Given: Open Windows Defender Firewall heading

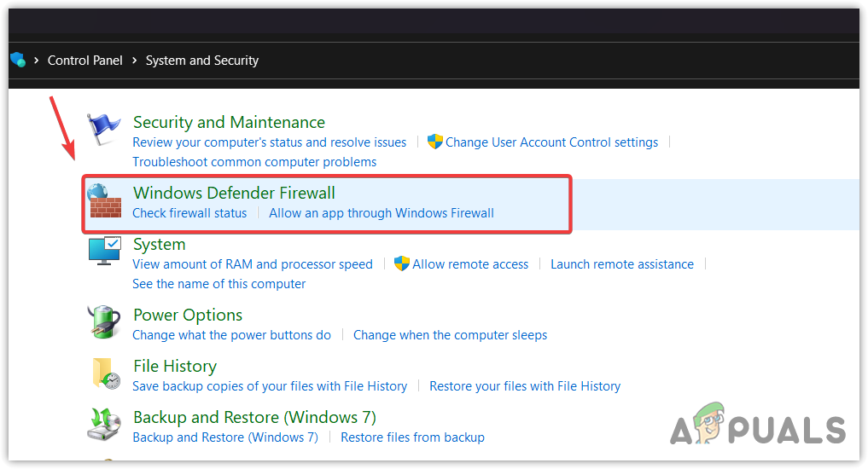Looking at the screenshot, I should (x=234, y=194).
